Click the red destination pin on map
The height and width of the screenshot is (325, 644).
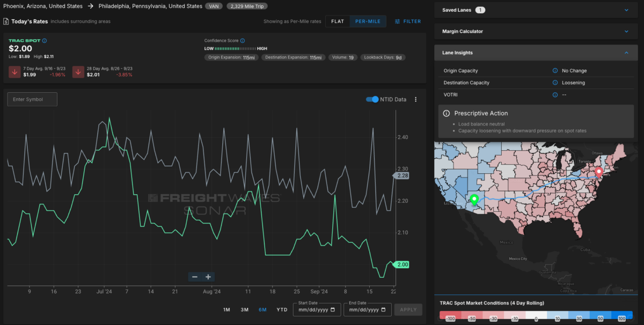coord(599,172)
